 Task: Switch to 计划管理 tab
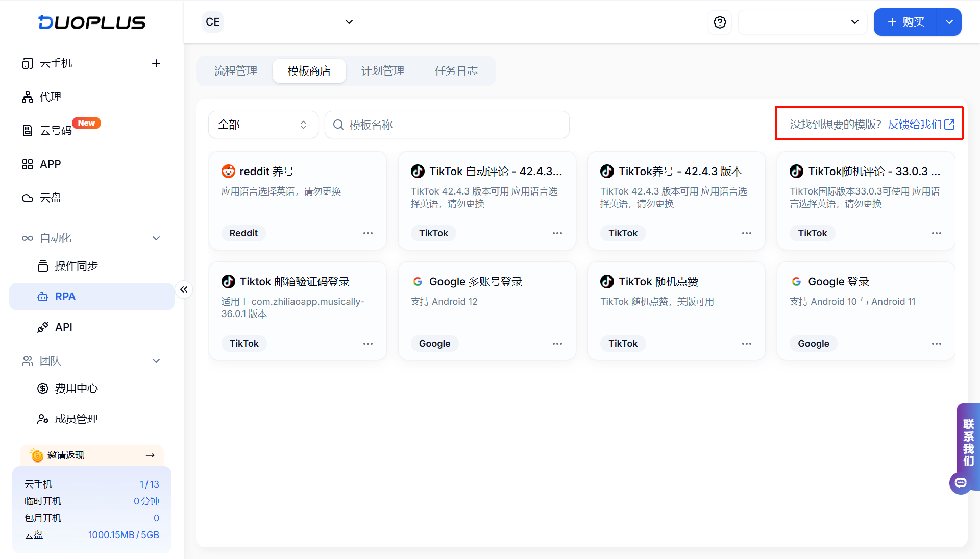(x=383, y=71)
